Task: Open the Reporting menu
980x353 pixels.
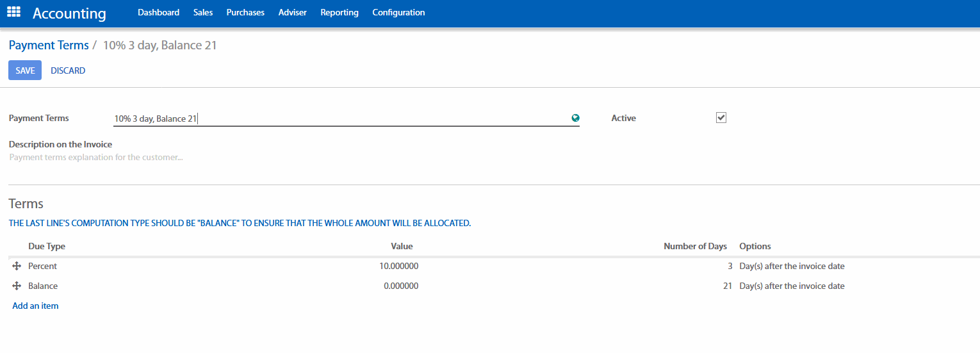Action: pos(339,12)
